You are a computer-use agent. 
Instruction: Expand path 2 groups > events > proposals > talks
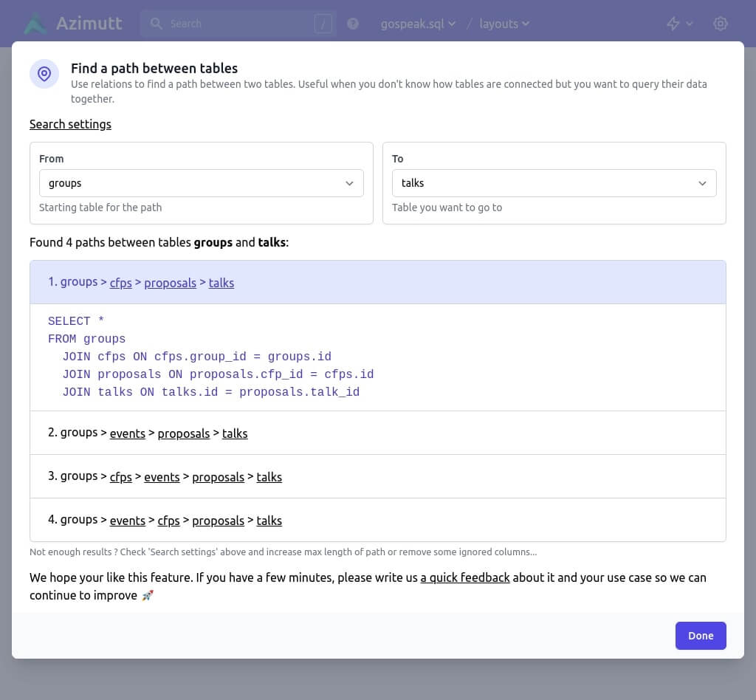click(443, 433)
